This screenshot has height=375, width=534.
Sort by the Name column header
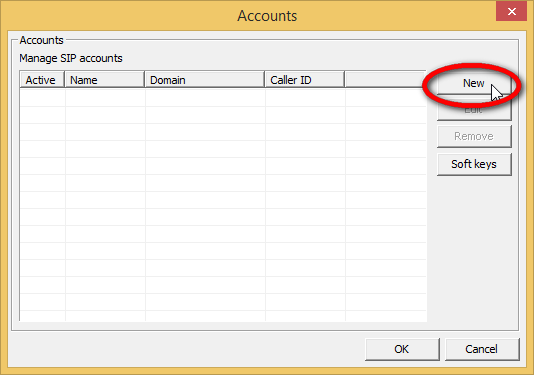[x=105, y=80]
